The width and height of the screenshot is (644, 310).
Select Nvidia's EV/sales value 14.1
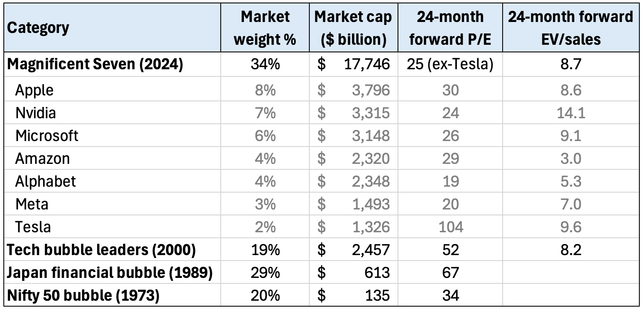point(571,113)
